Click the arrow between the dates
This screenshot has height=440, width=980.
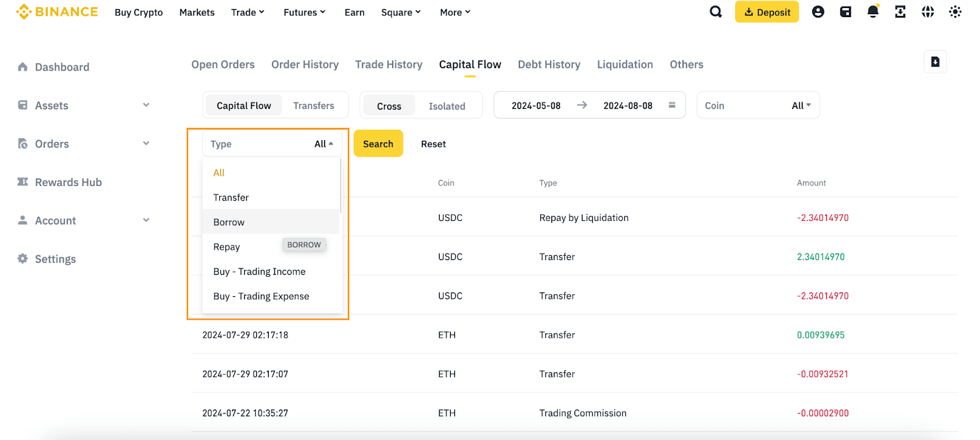click(x=582, y=105)
